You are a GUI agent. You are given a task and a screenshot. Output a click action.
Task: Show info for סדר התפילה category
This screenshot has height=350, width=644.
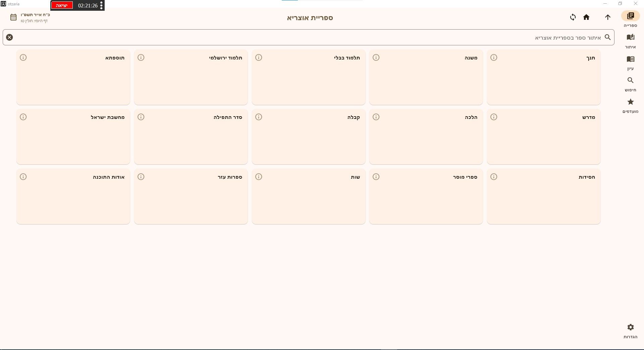click(141, 117)
